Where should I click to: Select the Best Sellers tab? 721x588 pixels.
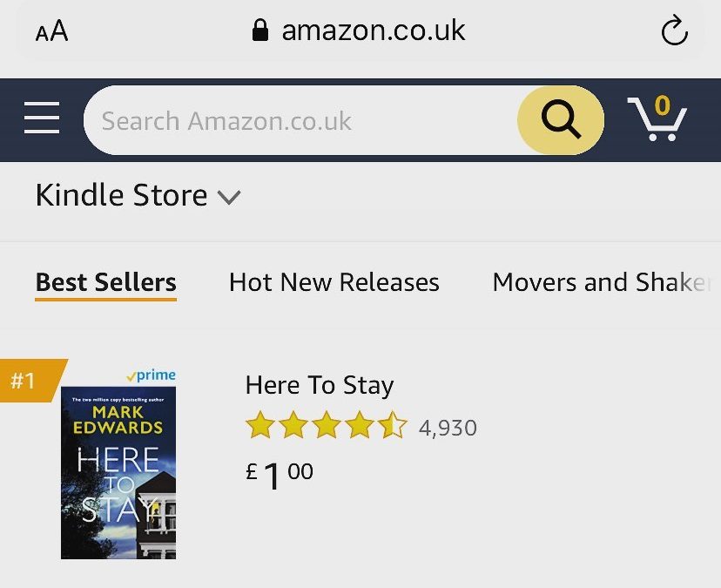(x=104, y=281)
